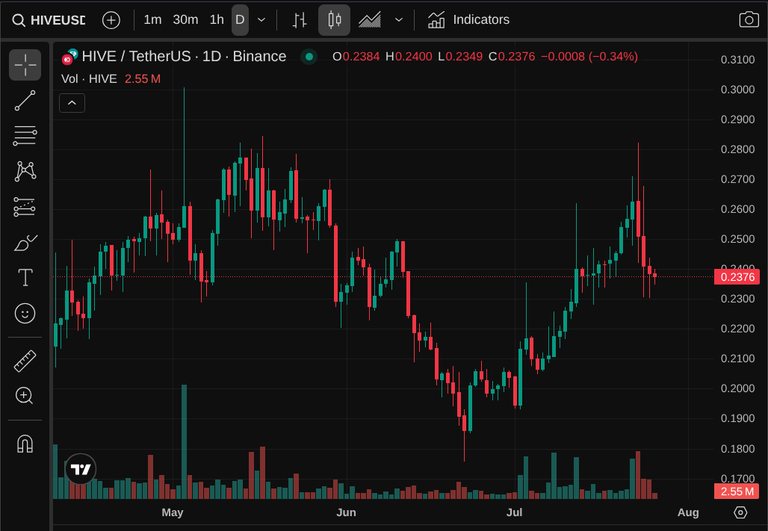768x531 pixels.
Task: Select the Text tool
Action: [x=25, y=278]
